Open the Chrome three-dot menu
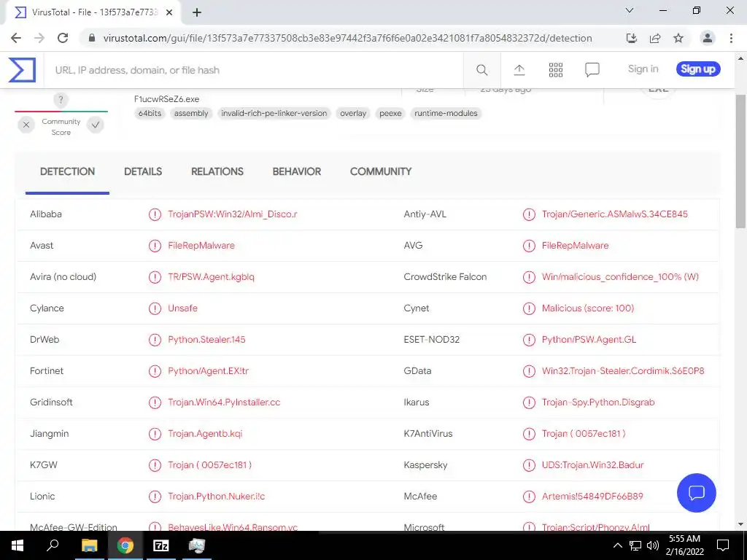 click(x=731, y=38)
